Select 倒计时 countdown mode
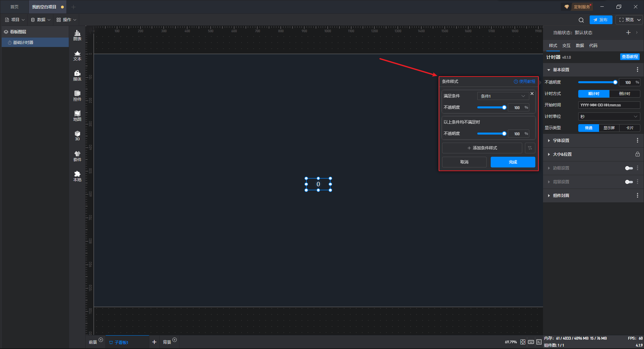Screen dimensions: 644x349 pos(625,94)
